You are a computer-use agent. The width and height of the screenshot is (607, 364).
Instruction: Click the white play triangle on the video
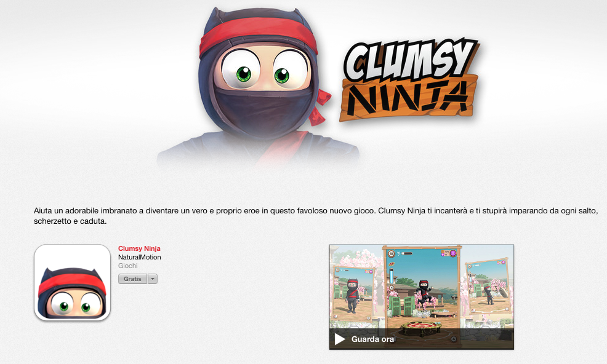339,339
